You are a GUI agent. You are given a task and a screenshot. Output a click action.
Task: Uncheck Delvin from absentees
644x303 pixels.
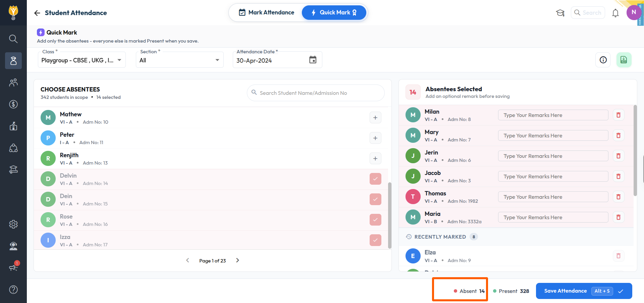tap(375, 179)
